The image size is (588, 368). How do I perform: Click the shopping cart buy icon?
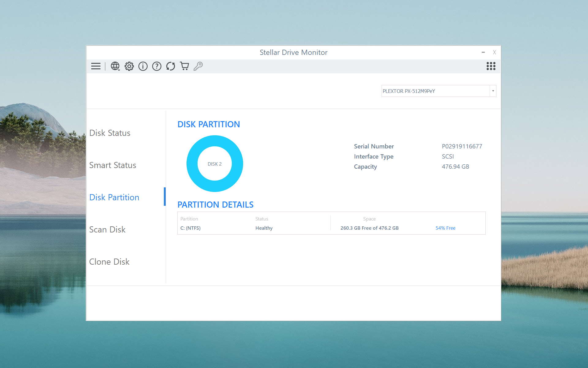click(184, 66)
